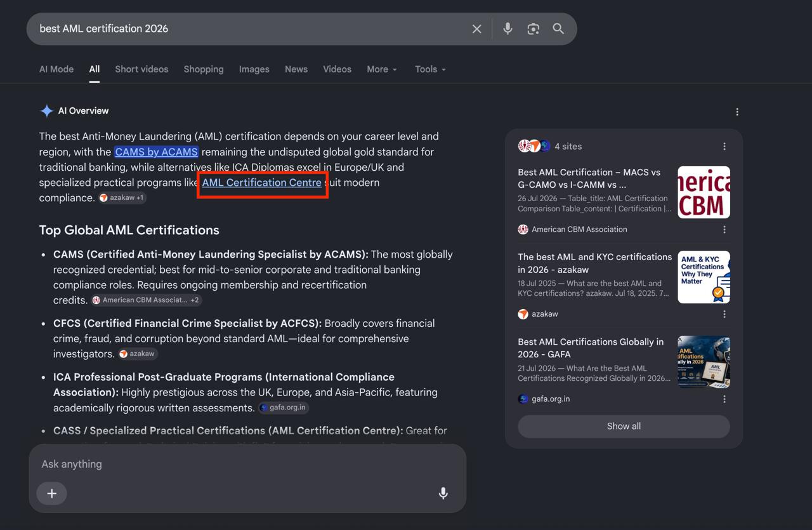This screenshot has width=812, height=530.
Task: Switch to the Short videos tab
Action: coord(141,69)
